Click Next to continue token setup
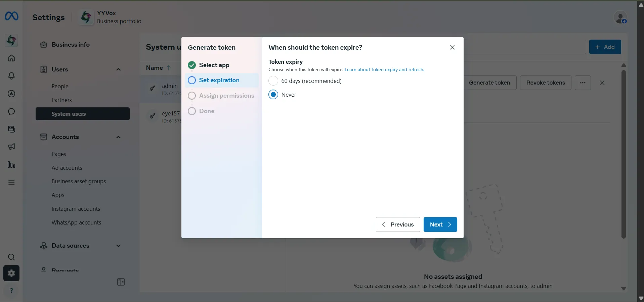Image resolution: width=644 pixels, height=302 pixels. pos(440,224)
